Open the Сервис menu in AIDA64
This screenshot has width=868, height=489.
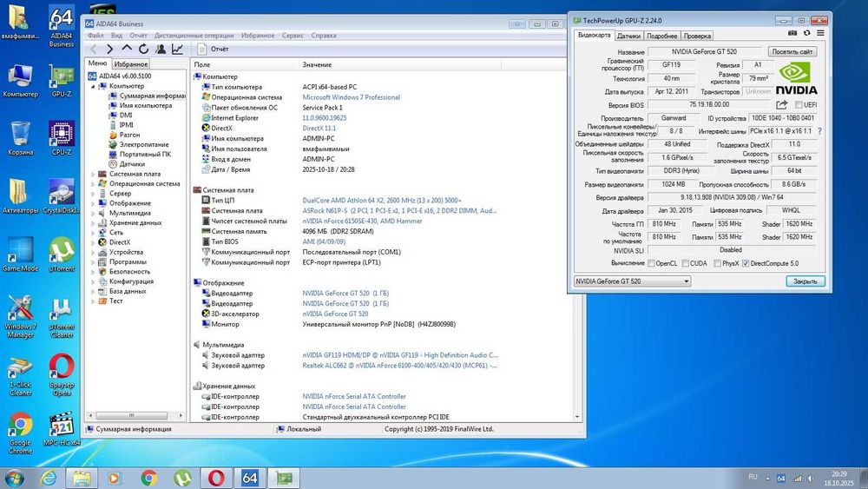tap(293, 36)
